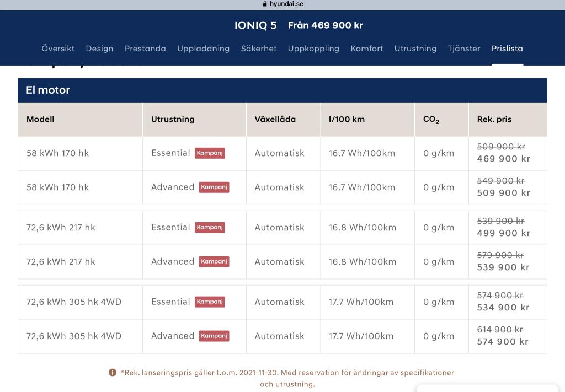Click the crossed-out price 579 900 kr
Viewport: 565px width, 392px height.
point(500,255)
